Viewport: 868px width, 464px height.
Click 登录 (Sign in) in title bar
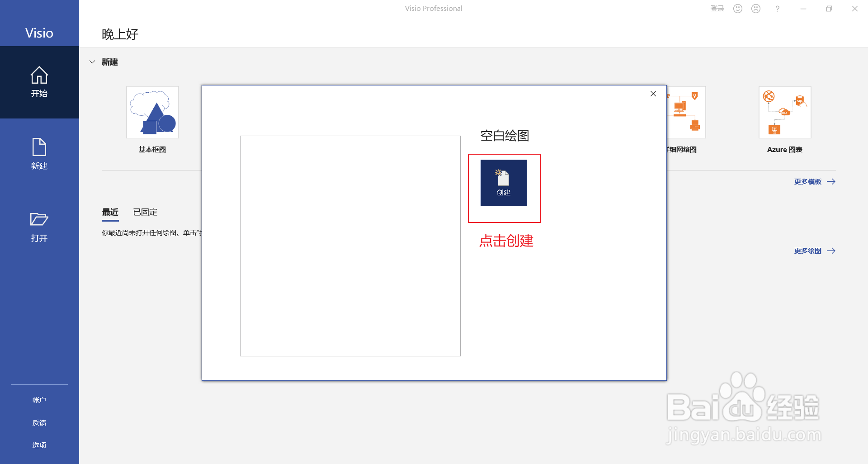(717, 9)
